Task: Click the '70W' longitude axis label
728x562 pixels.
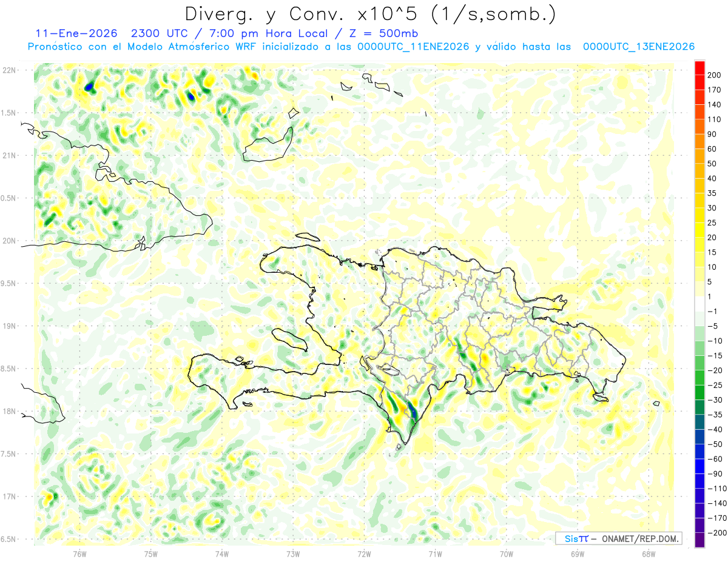Action: pos(507,554)
